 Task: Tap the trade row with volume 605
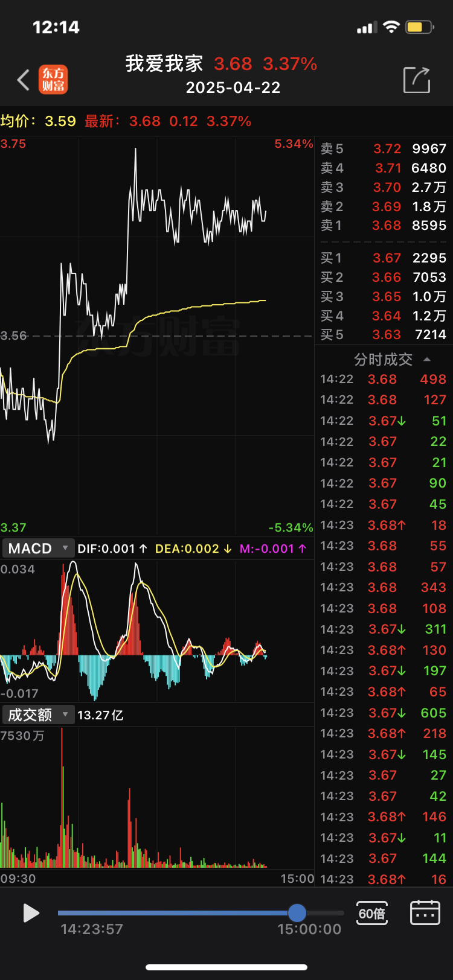pos(384,713)
